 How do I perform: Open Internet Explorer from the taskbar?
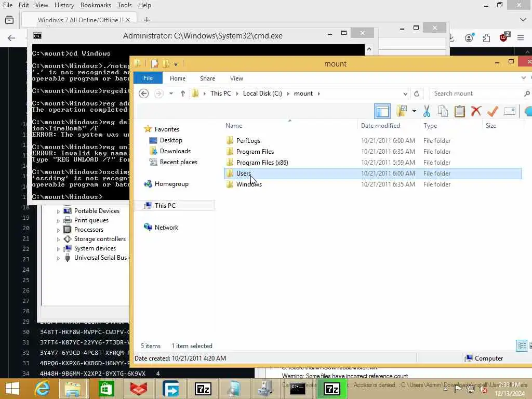click(x=42, y=389)
